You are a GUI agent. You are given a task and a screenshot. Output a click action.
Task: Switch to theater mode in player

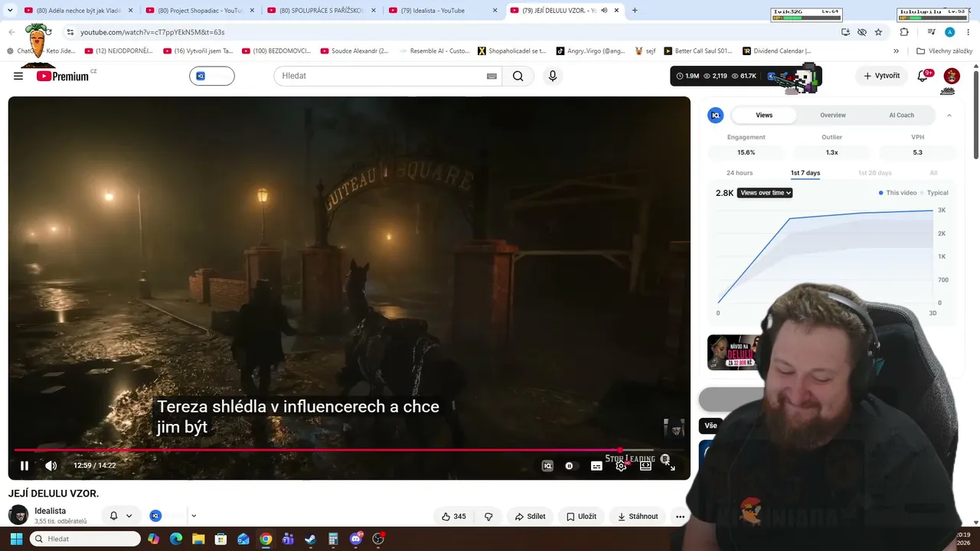coord(645,465)
